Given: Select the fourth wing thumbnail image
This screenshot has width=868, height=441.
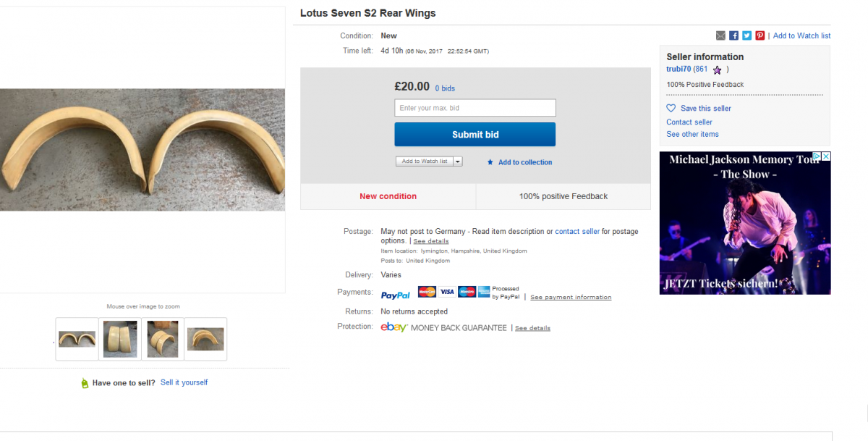Looking at the screenshot, I should 205,339.
